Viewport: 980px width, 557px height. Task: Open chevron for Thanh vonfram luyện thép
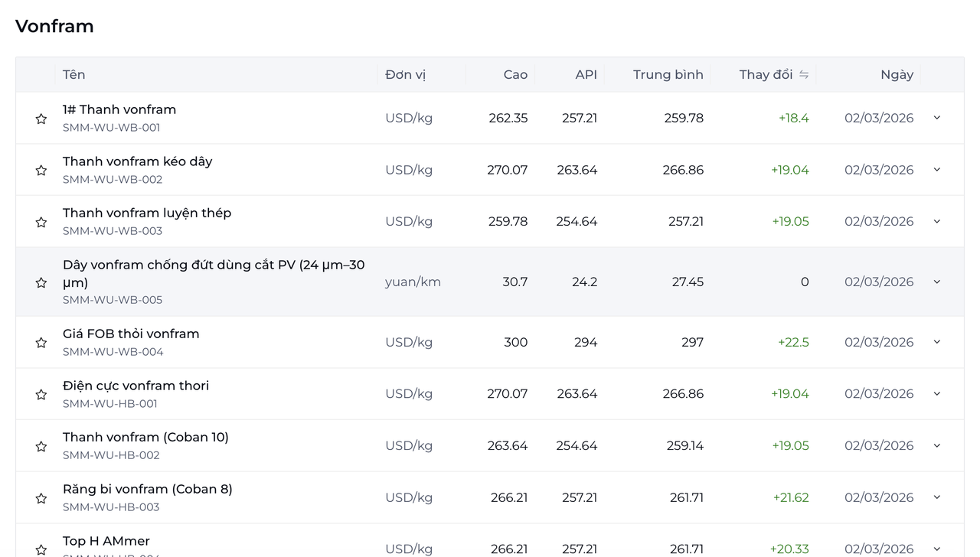pyautogui.click(x=936, y=221)
